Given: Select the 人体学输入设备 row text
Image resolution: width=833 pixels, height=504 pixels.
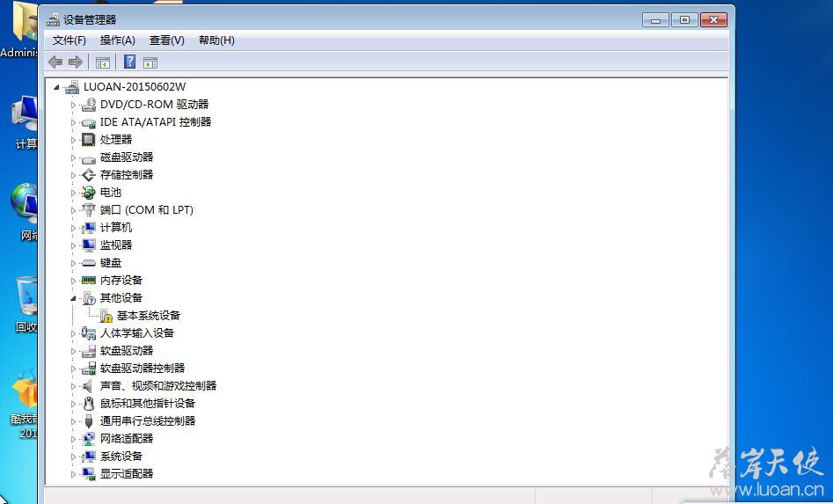Looking at the screenshot, I should (x=137, y=333).
